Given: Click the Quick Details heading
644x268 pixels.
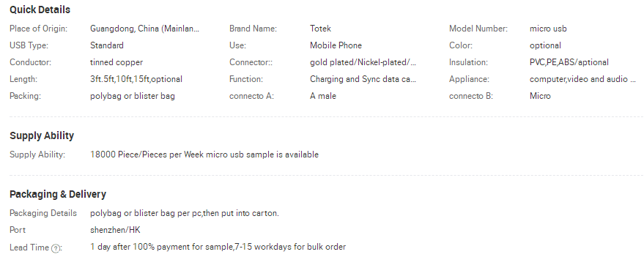Looking at the screenshot, I should (x=40, y=10).
